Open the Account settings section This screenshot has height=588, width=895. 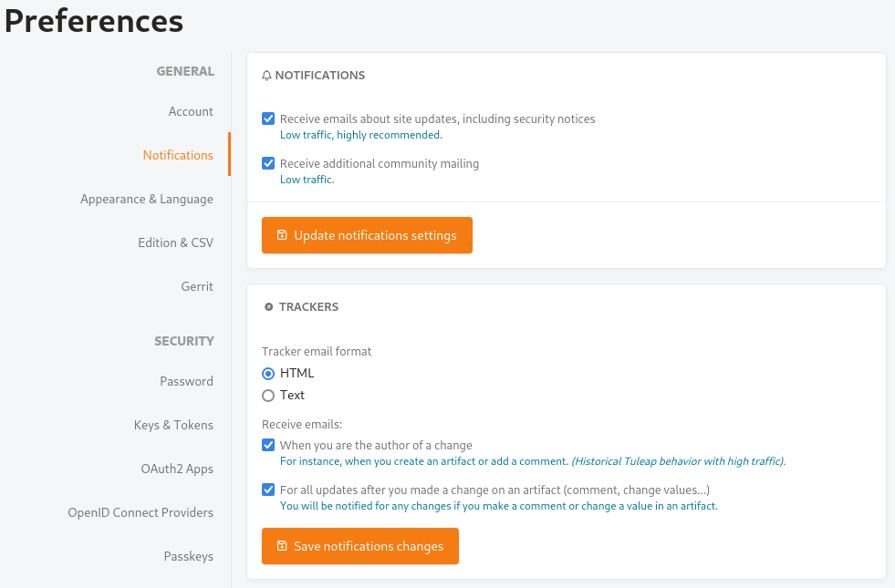click(191, 111)
